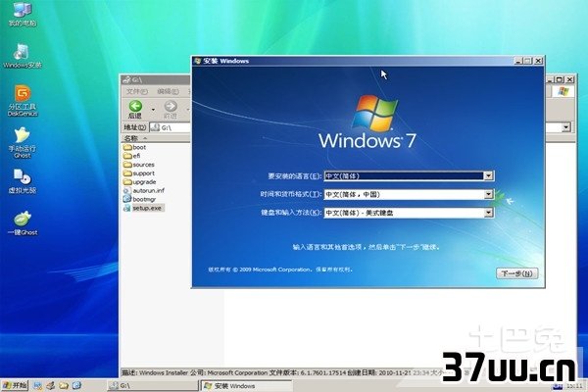Select the support folder
Viewport: 588px width, 392px height.
(139, 173)
